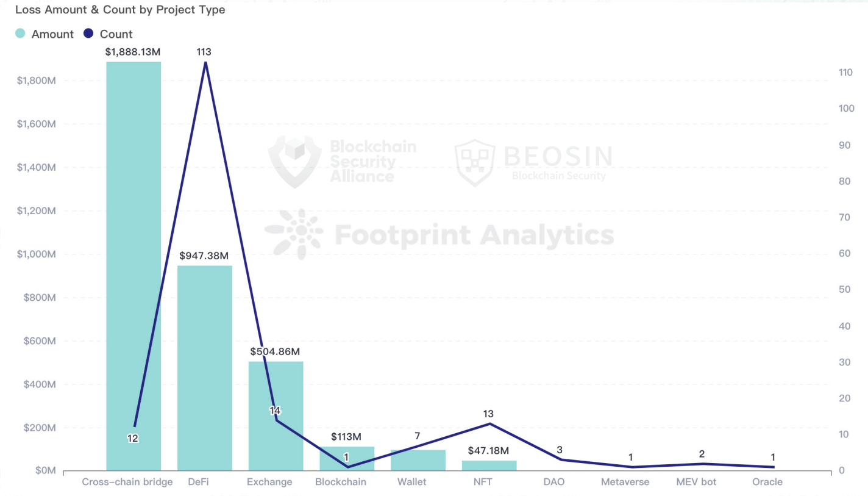The width and height of the screenshot is (868, 496).
Task: Click the MEV bot axis label
Action: tap(696, 481)
